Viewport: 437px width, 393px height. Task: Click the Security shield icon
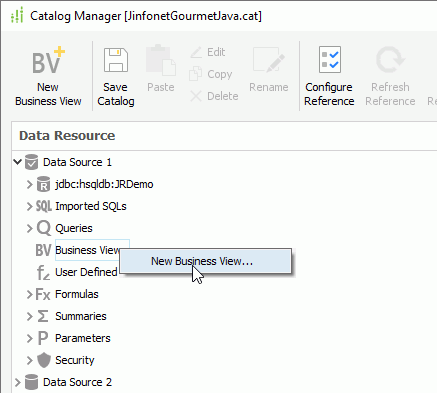(x=44, y=360)
